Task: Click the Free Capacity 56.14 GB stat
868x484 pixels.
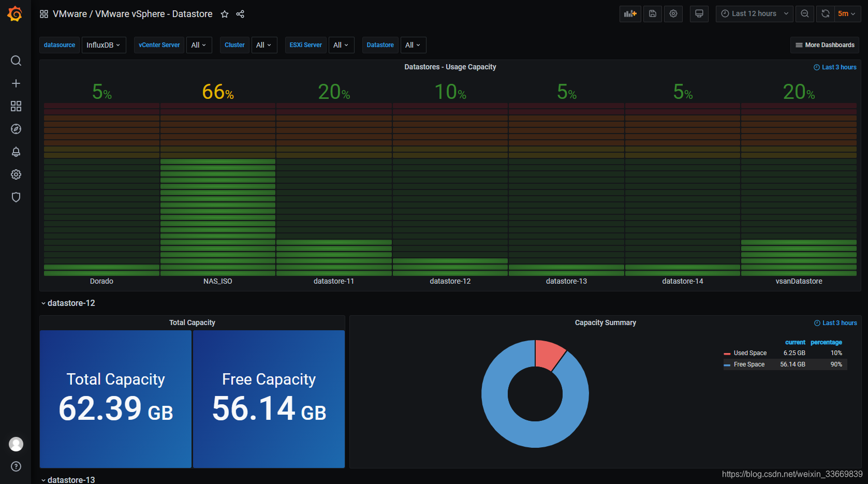Action: (269, 399)
